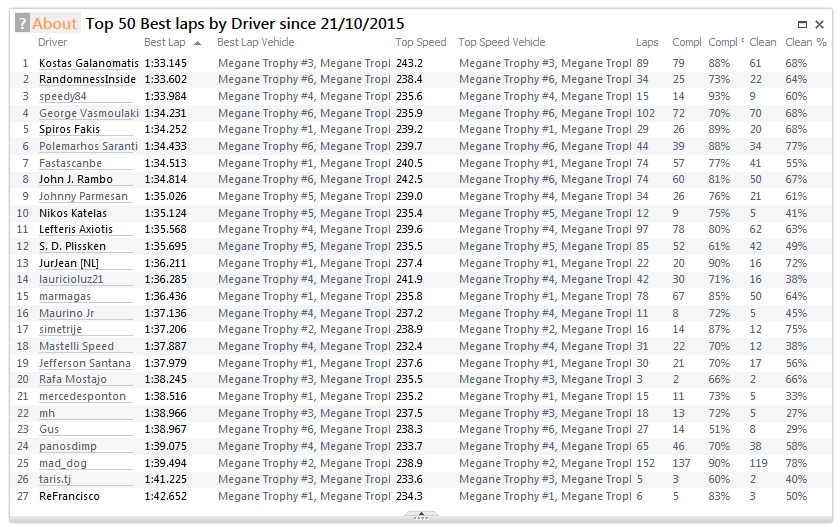Open driver Jefferson Santana
Image resolution: width=840 pixels, height=527 pixels.
85,364
